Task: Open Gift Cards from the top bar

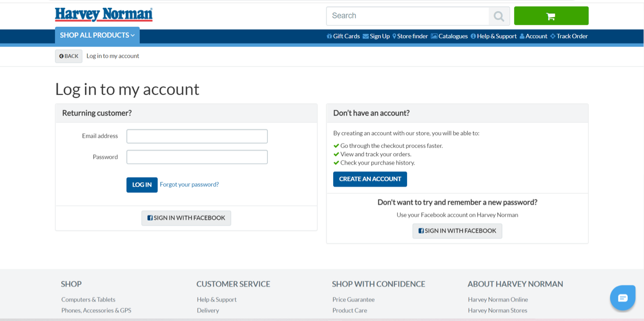Action: tap(343, 36)
